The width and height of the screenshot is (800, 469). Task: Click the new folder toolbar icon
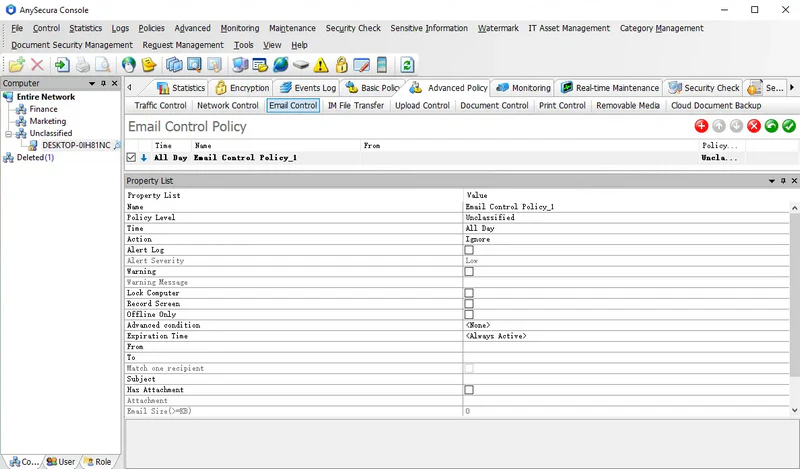tap(16, 65)
